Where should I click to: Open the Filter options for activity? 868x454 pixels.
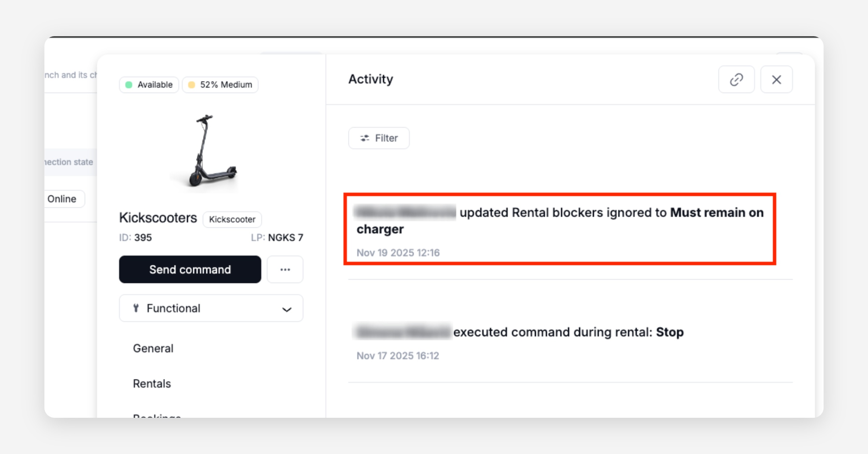[x=379, y=138]
